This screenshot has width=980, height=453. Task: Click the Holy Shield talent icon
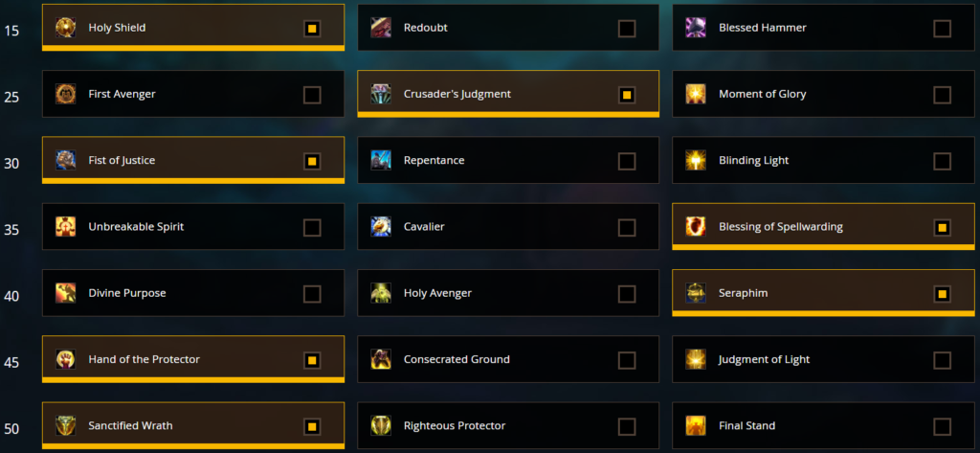click(x=66, y=28)
